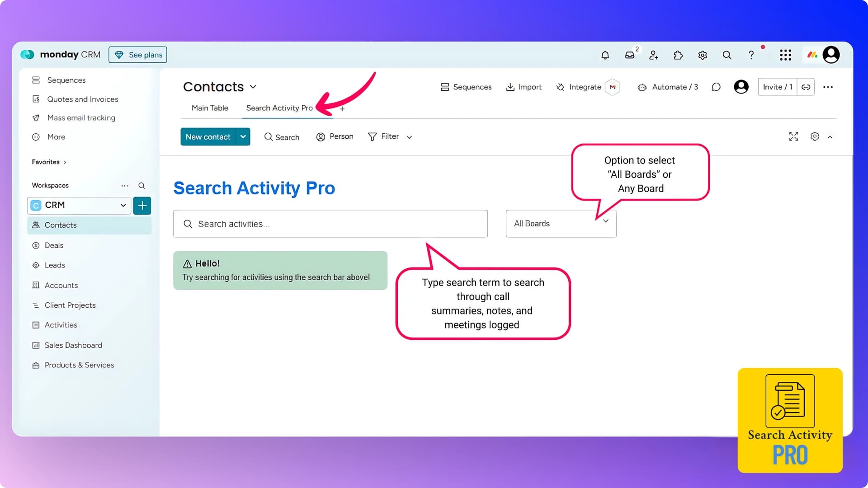The image size is (868, 488).
Task: Open Workspaces three-dot menu
Action: click(x=125, y=186)
